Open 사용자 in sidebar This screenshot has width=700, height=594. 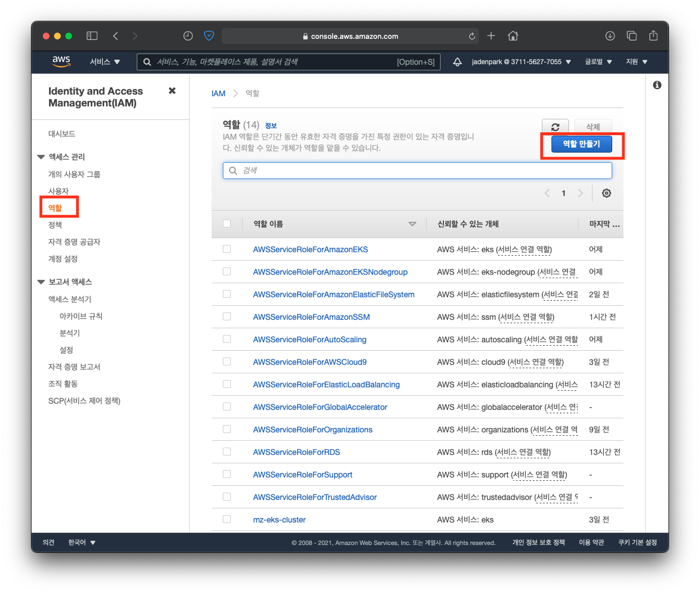59,191
